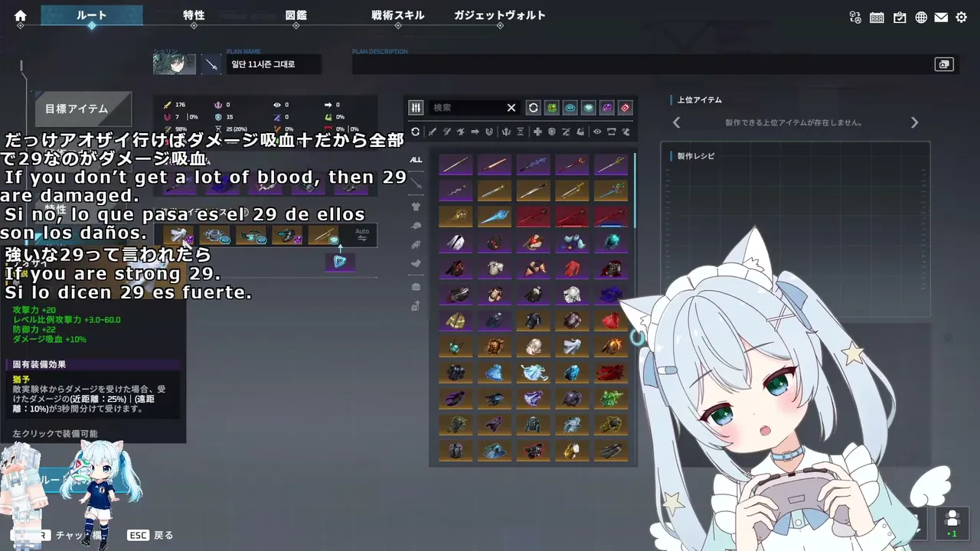Toggle the shield defense stat filter
This screenshot has width=980, height=551.
point(551,132)
